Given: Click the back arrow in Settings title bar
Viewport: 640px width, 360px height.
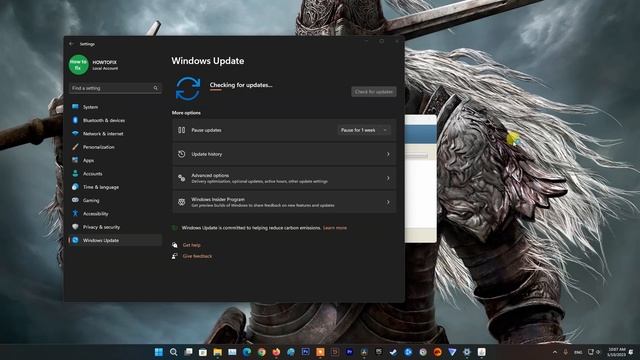Looking at the screenshot, I should [72, 44].
